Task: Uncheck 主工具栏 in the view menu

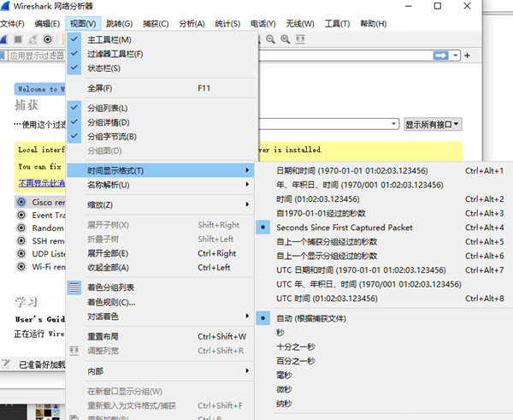Action: click(x=109, y=40)
